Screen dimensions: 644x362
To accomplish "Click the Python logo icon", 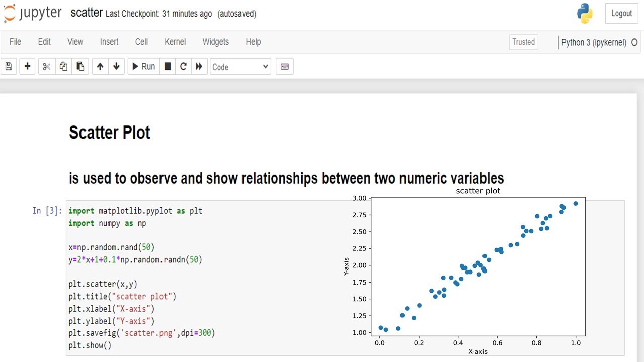I will (585, 14).
